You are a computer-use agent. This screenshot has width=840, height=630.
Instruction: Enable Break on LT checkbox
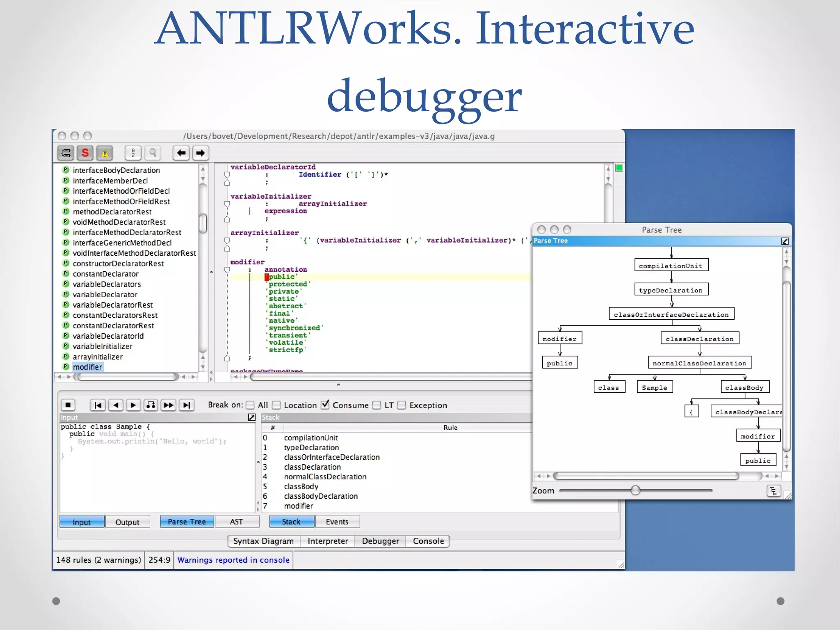coord(377,405)
